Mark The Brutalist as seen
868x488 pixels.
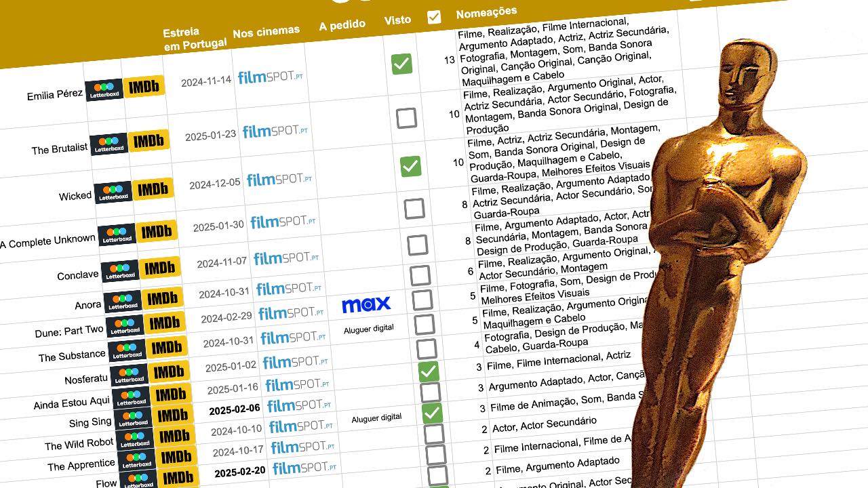(406, 118)
